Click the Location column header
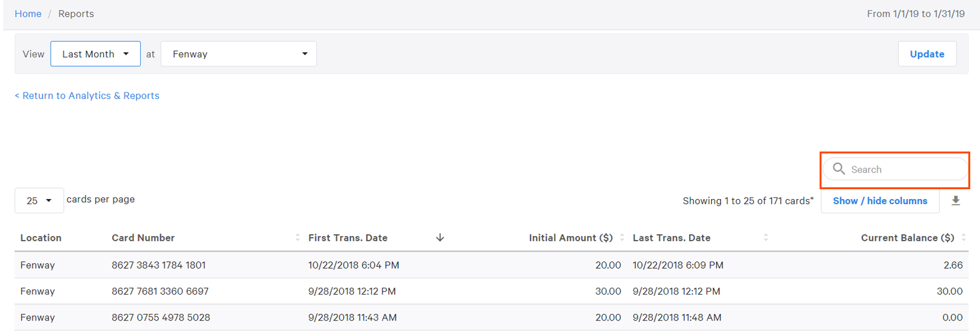The height and width of the screenshot is (331, 980). point(41,238)
